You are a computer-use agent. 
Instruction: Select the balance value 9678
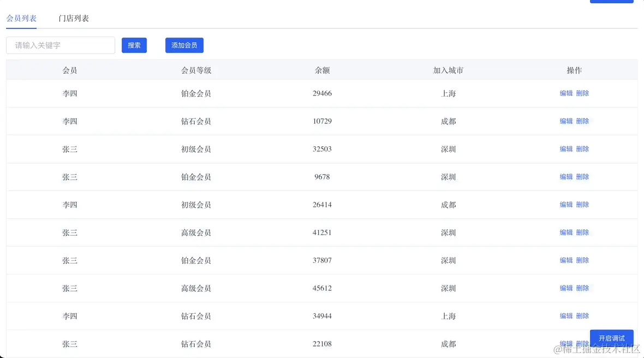tap(322, 177)
